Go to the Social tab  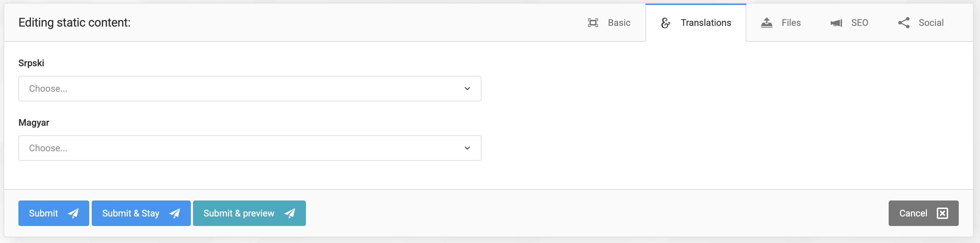(930, 23)
